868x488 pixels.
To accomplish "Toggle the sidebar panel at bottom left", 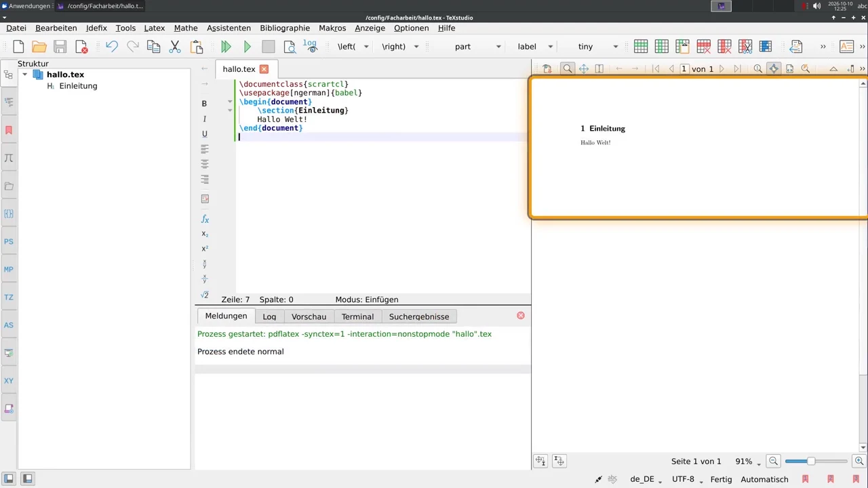I will coord(9,479).
